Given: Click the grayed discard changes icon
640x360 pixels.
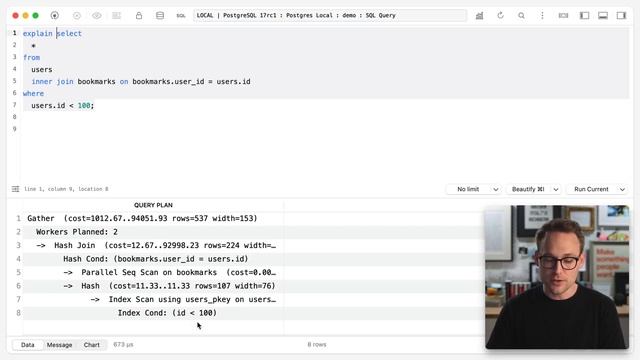Looking at the screenshot, I should click(x=77, y=16).
